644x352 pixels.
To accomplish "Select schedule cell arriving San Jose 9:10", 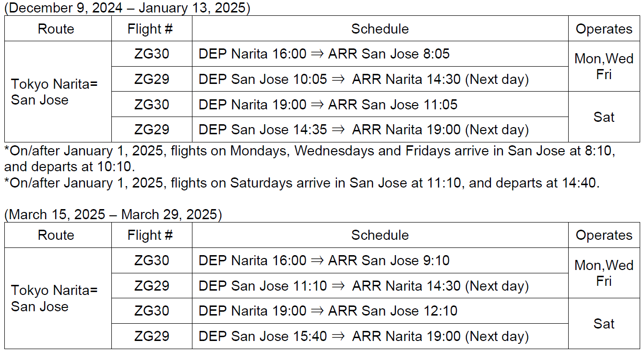I will (324, 260).
